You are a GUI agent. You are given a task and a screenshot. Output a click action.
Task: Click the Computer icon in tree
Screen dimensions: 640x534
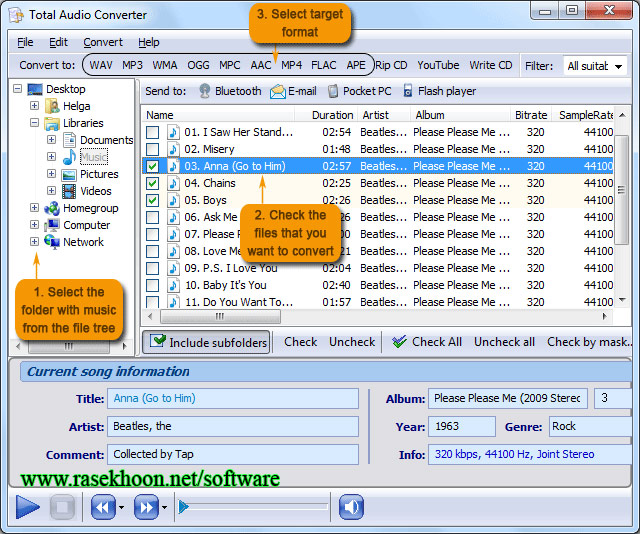pos(52,225)
